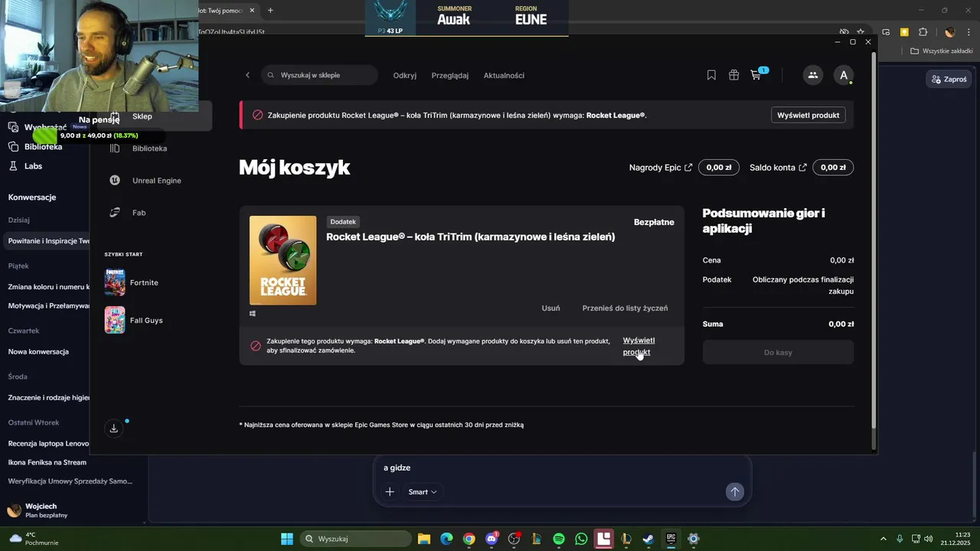Open conversation 'Recenzja laptopa Lenovo'
The height and width of the screenshot is (551, 980).
coord(48,444)
